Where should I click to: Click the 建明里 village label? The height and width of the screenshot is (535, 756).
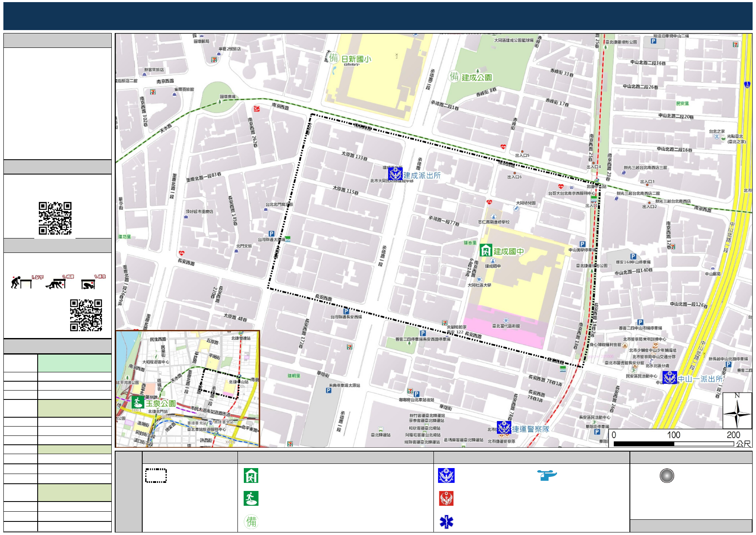(x=294, y=376)
